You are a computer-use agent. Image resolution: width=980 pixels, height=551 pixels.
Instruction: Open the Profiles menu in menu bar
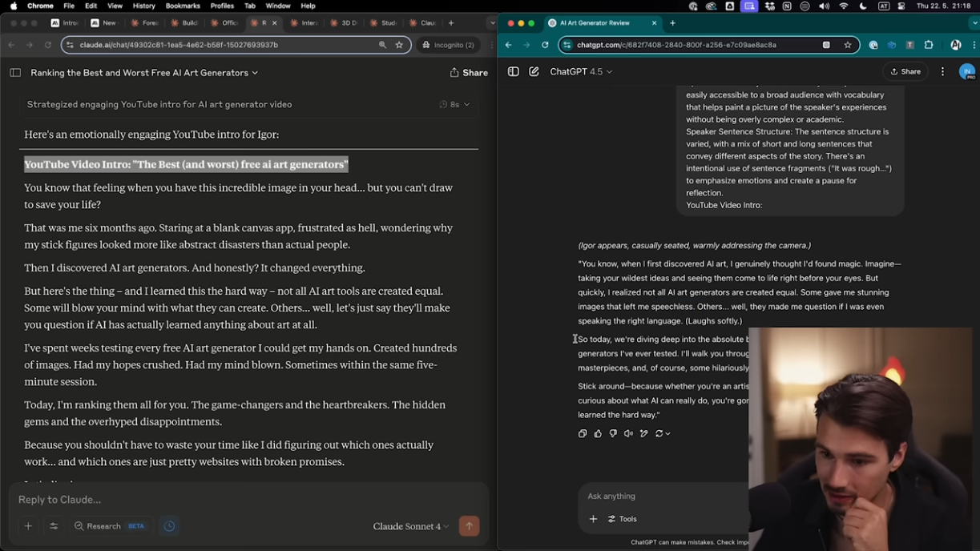tap(222, 6)
